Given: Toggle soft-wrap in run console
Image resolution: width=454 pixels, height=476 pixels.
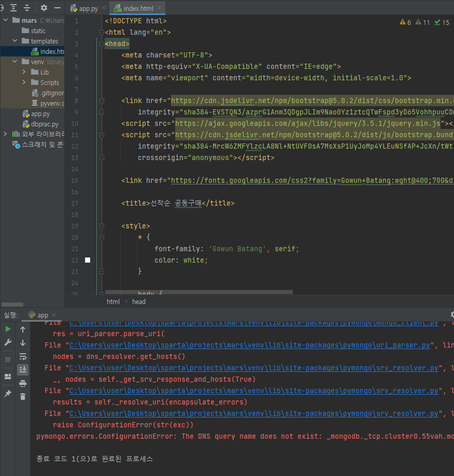Looking at the screenshot, I should (x=23, y=356).
